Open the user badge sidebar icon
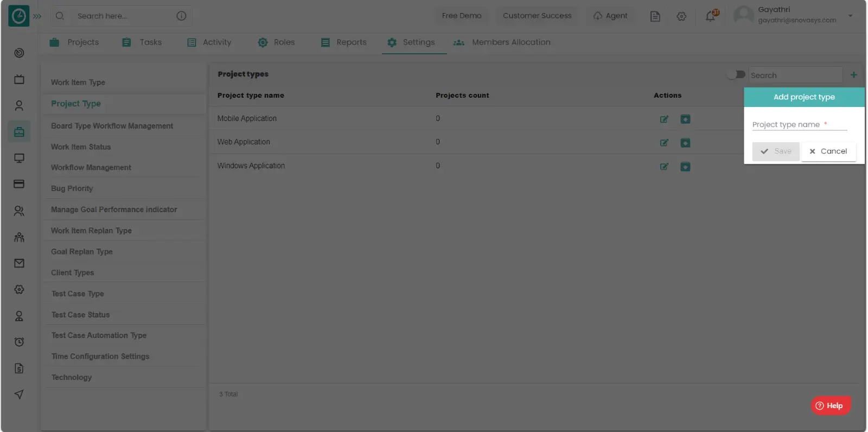The image size is (868, 432). click(19, 316)
